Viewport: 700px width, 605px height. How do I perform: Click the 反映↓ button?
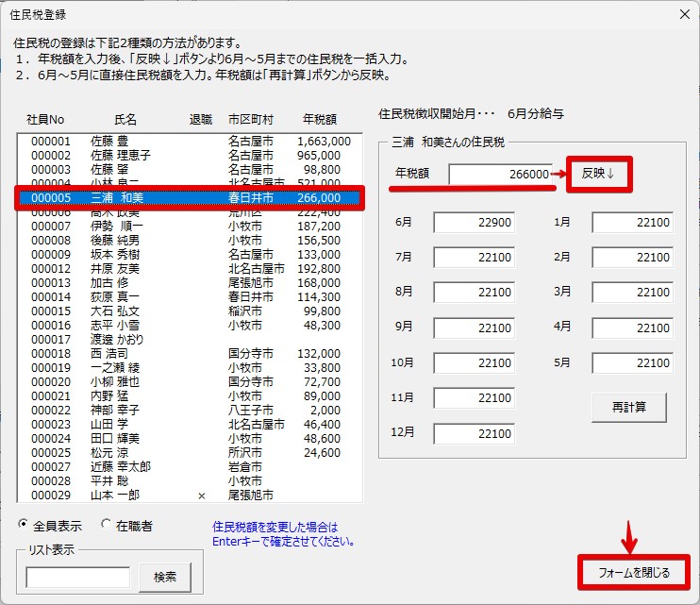point(599,174)
